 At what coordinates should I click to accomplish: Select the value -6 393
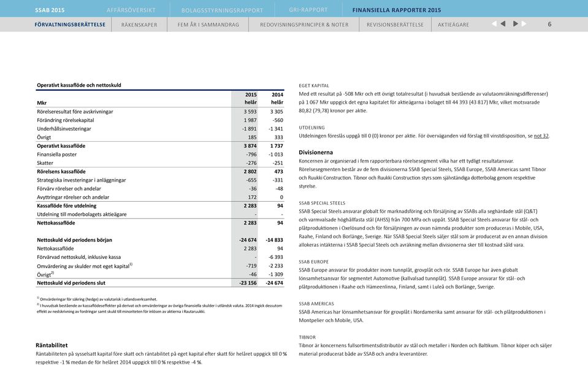276,257
